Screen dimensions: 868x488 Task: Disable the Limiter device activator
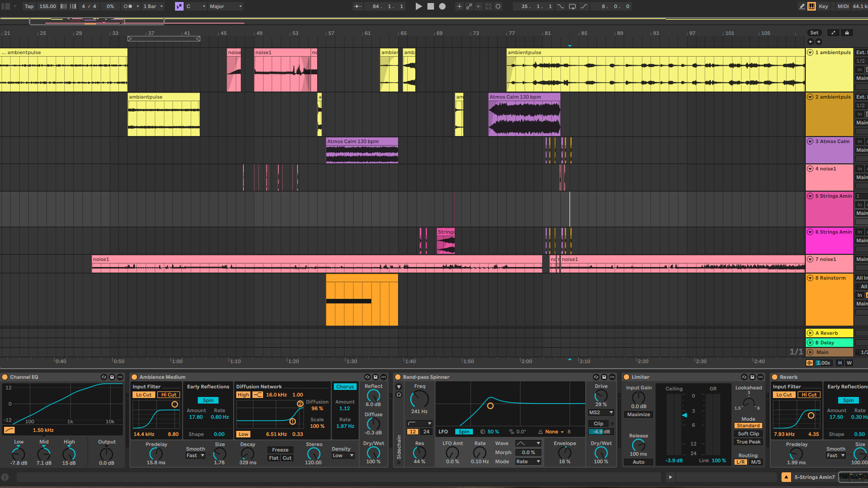tap(627, 377)
